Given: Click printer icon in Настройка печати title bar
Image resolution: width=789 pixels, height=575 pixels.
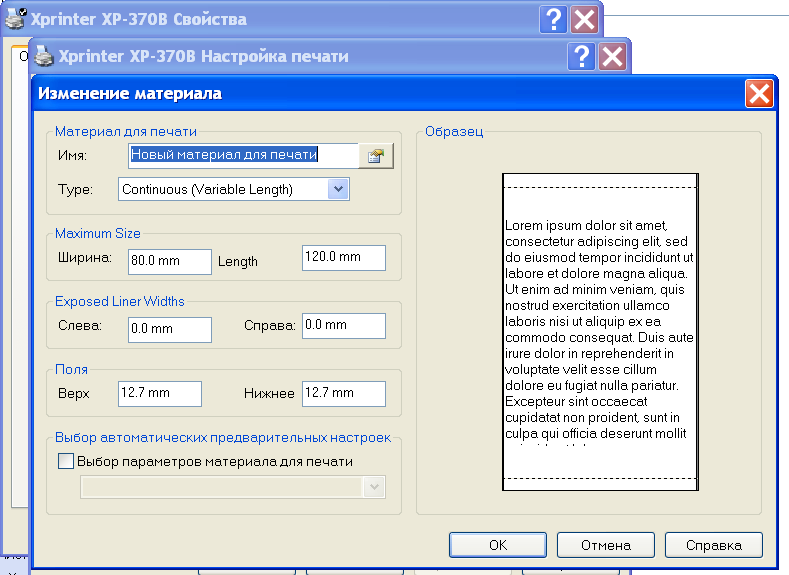Looking at the screenshot, I should (45, 56).
